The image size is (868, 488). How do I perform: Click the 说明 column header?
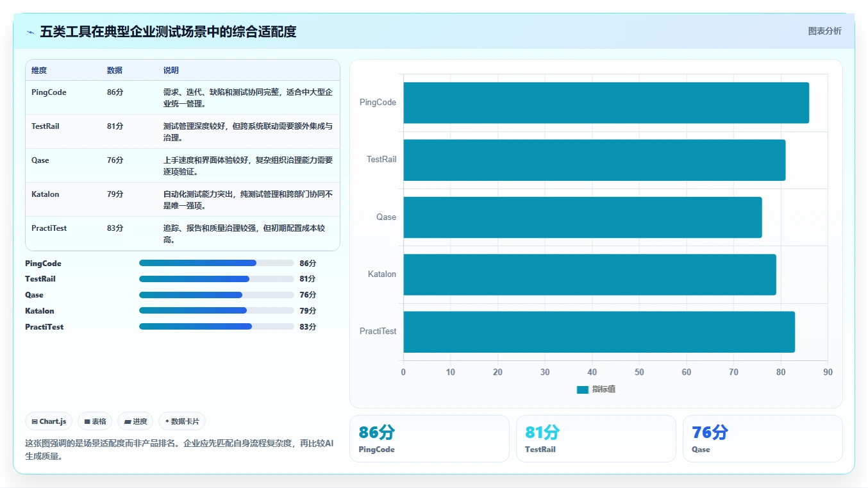[171, 71]
